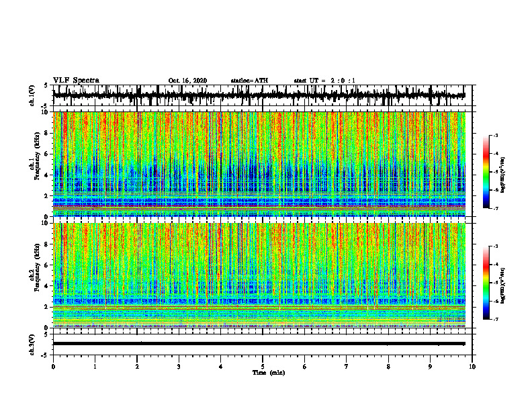
Task: Click inside the ch.1 voltage waveform trace
Action: pyautogui.click(x=259, y=95)
